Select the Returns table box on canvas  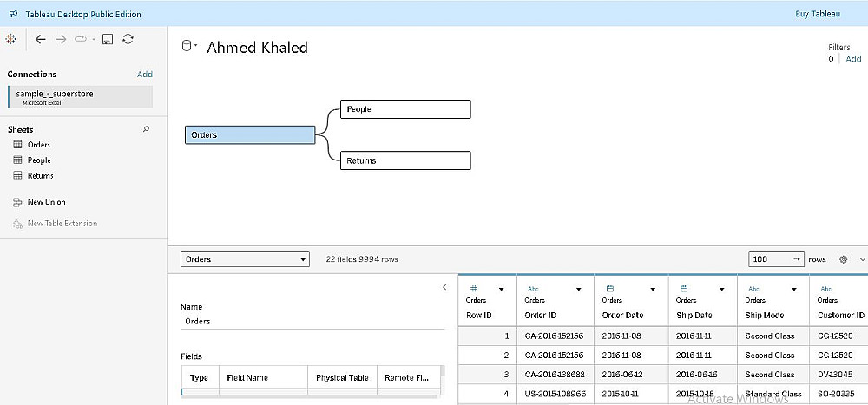pyautogui.click(x=405, y=160)
